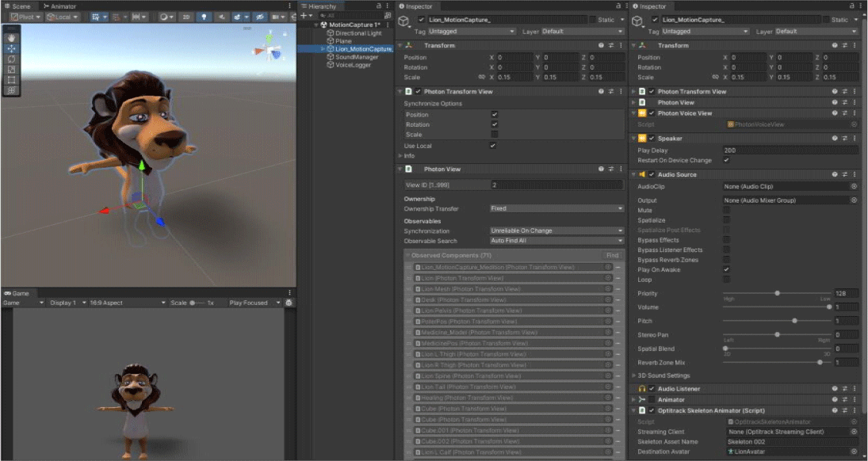
Task: Pick AudioClip using the object selector circle
Action: point(854,186)
